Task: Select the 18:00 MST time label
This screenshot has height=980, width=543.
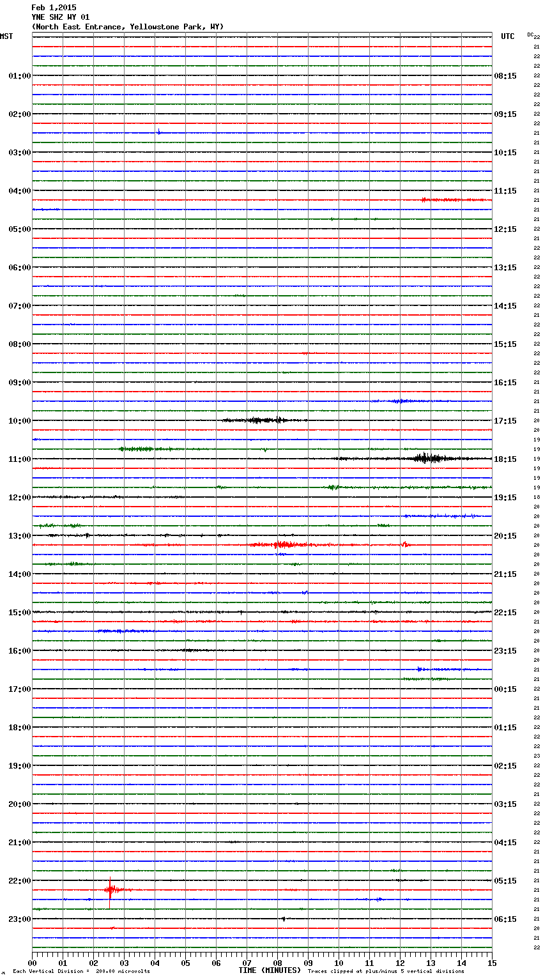Action: click(20, 728)
